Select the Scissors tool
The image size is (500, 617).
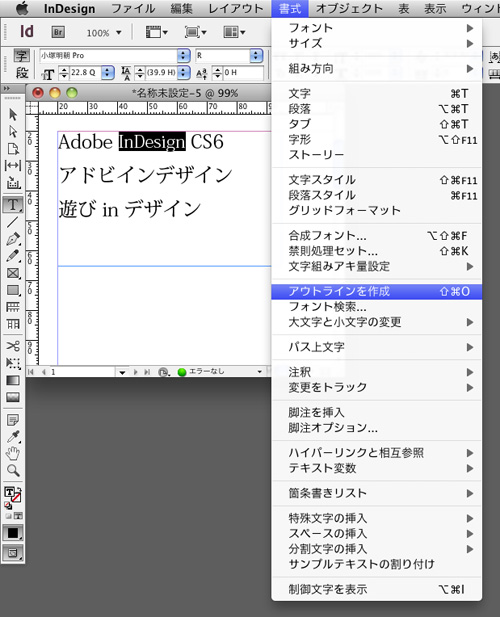tap(13, 346)
